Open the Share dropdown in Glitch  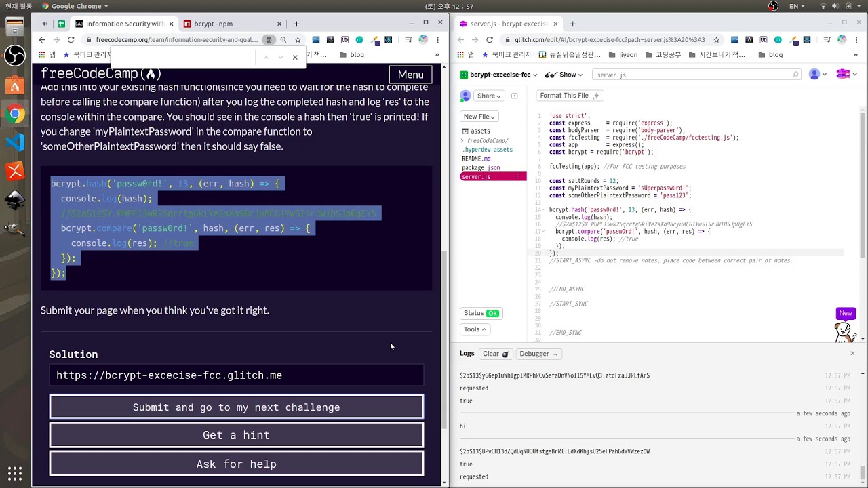[489, 96]
